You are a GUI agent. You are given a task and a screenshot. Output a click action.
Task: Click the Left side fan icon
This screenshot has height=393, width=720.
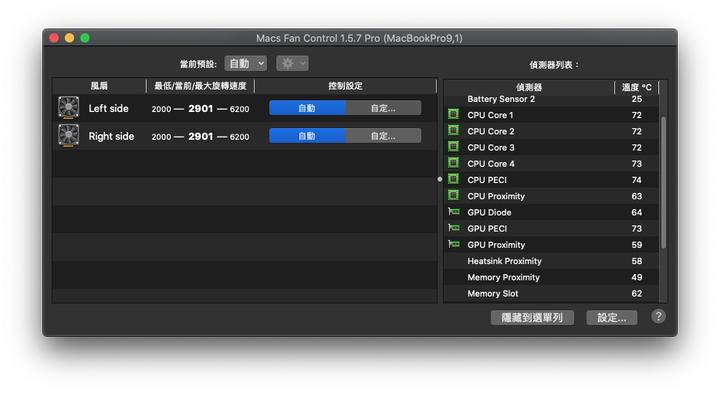[x=68, y=108]
